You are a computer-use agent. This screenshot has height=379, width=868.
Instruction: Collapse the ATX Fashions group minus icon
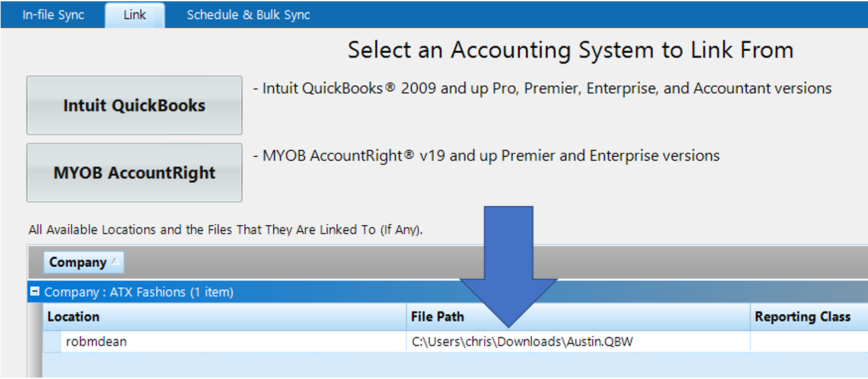(35, 291)
